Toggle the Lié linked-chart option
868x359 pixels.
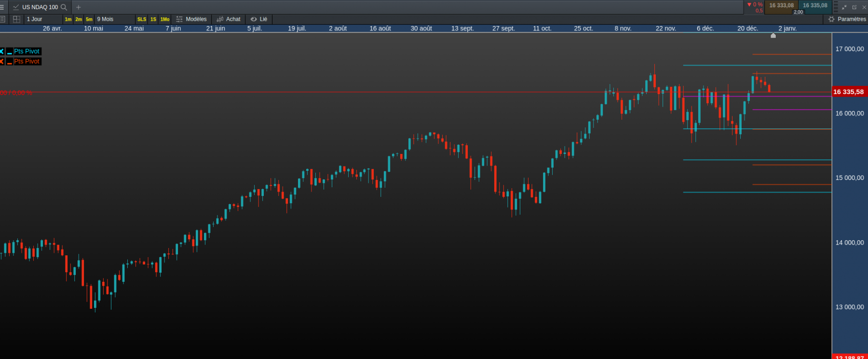(x=259, y=19)
